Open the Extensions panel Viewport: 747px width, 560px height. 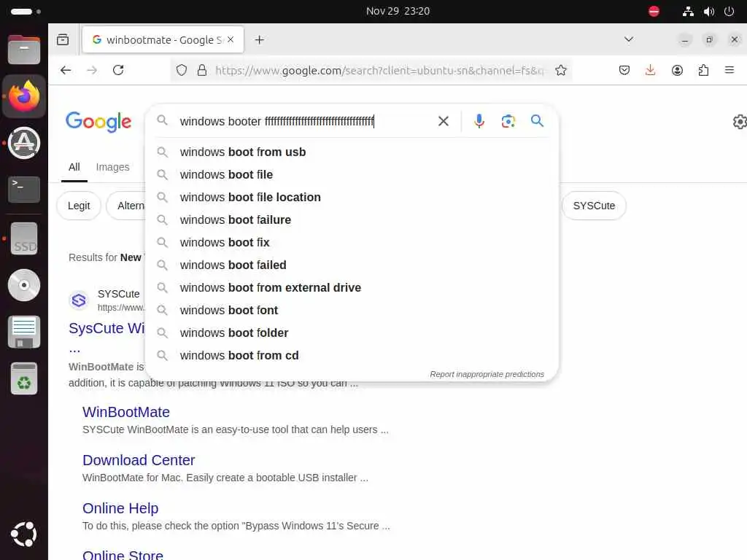tap(703, 71)
